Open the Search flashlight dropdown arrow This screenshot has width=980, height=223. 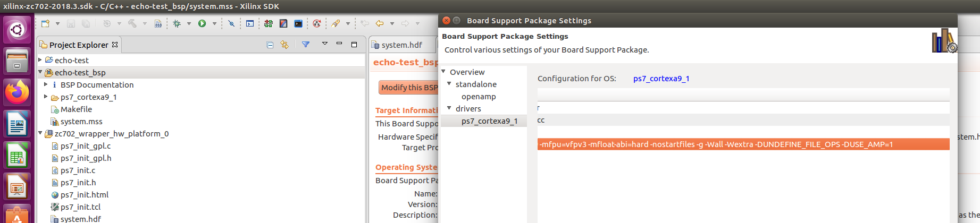coord(348,23)
